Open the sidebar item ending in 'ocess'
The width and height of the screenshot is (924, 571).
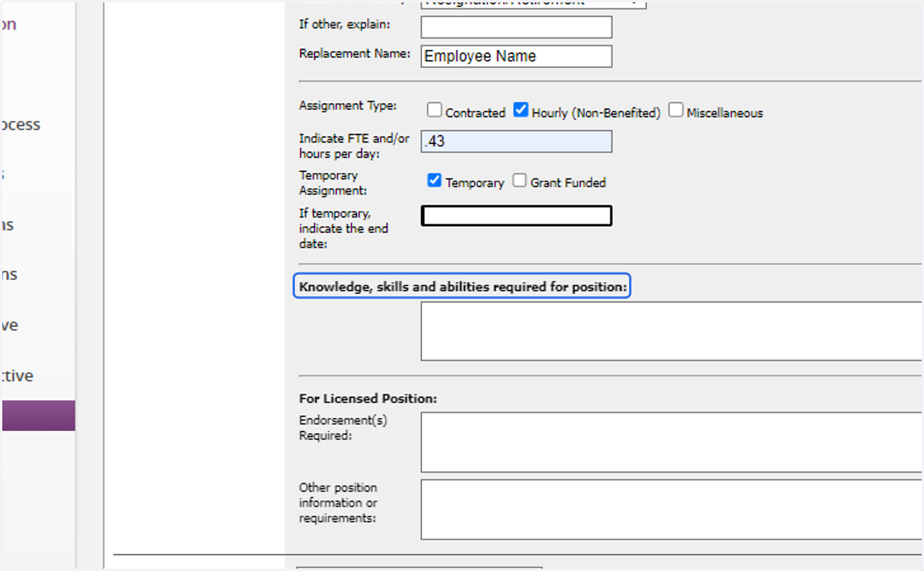coord(21,125)
